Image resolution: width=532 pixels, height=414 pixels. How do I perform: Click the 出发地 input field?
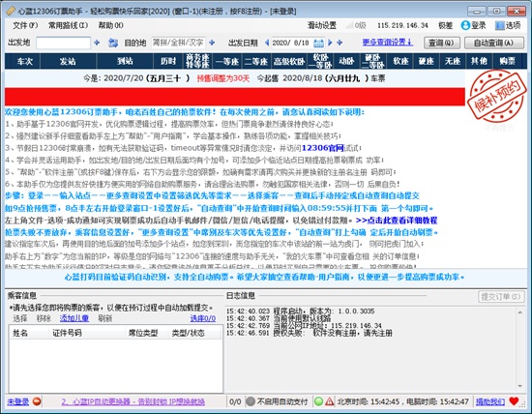tap(64, 43)
